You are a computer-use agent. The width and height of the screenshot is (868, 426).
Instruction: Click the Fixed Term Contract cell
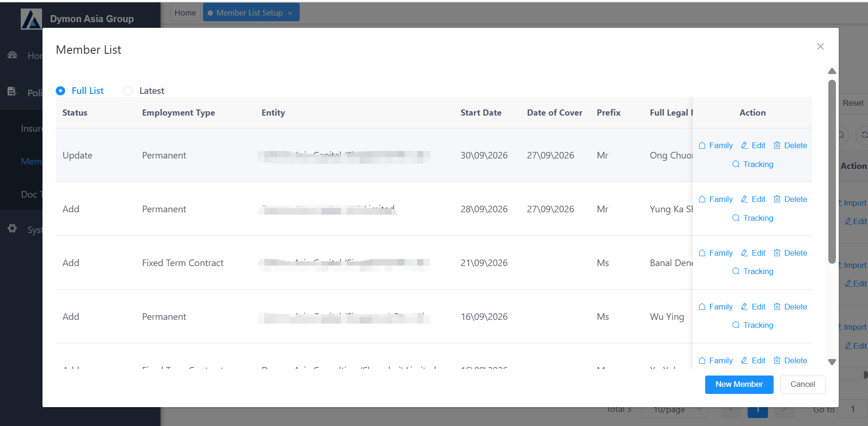click(183, 263)
